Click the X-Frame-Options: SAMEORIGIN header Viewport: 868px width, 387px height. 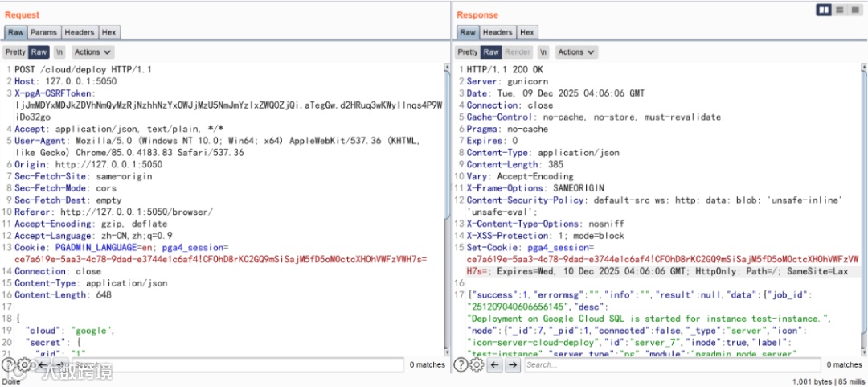tap(535, 188)
